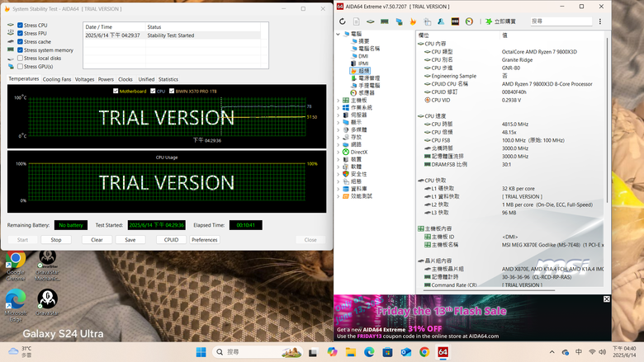Expand the 顯示 tree node
644x362 pixels.
[x=338, y=123]
